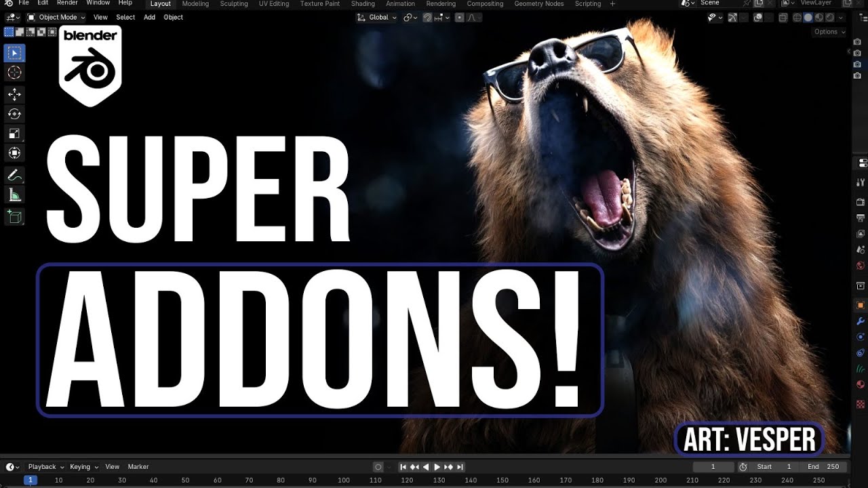Select the Select Box tool
The height and width of the screenshot is (488, 868).
click(x=14, y=53)
